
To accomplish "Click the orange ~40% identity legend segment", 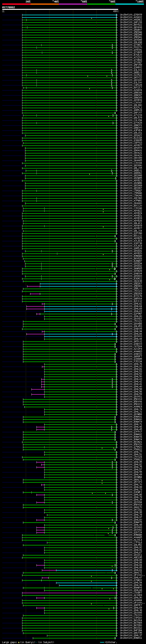I will click(45, 4).
